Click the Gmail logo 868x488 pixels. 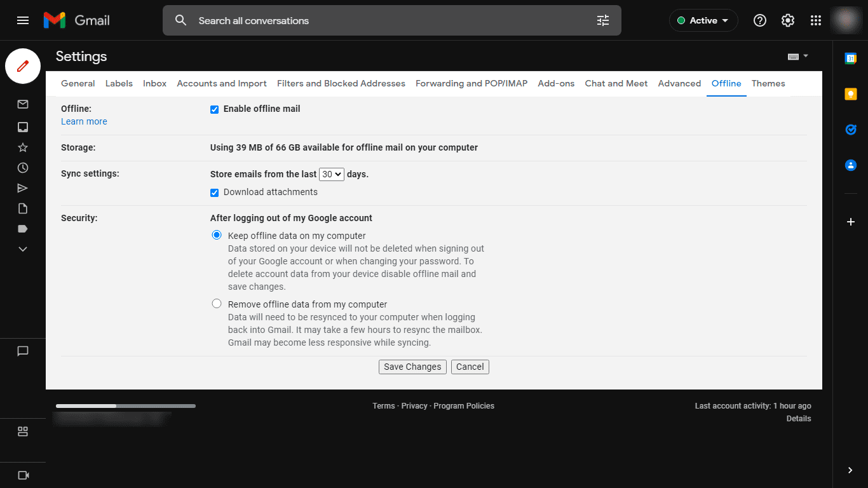[77, 20]
